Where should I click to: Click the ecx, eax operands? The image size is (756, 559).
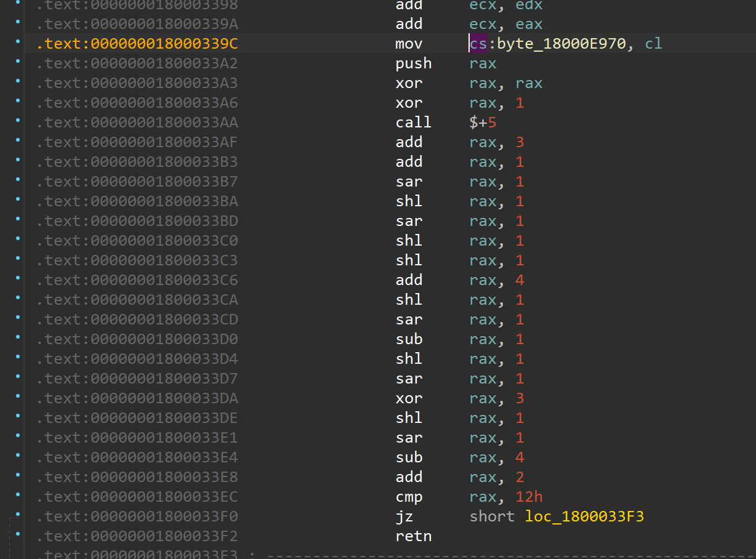(x=506, y=24)
